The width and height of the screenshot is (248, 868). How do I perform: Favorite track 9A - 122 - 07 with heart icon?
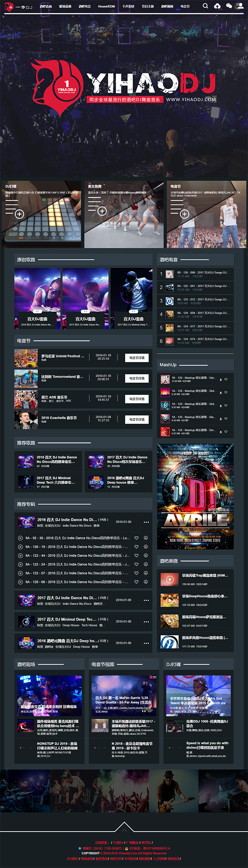coord(136,573)
